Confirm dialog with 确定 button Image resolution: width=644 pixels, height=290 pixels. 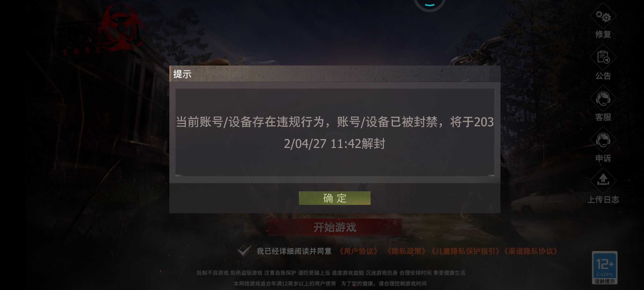pos(335,198)
